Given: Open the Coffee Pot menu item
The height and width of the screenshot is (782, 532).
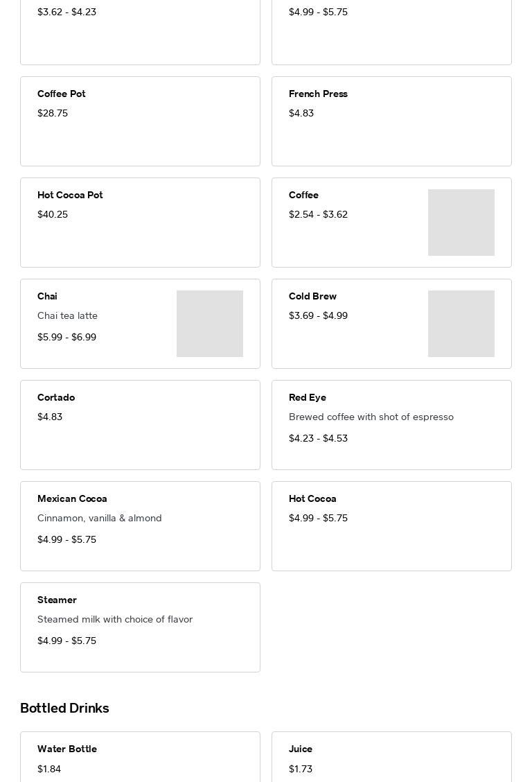Looking at the screenshot, I should 140,121.
